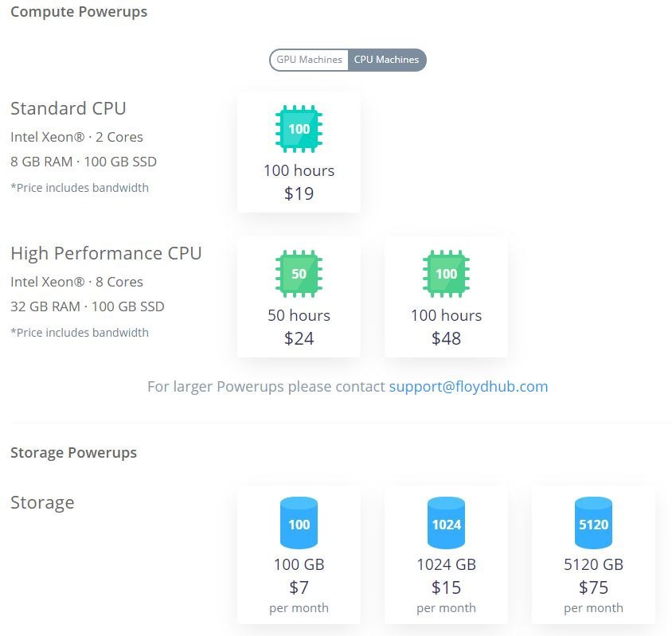
Task: Click the green 50 chip icon
Action: (x=299, y=274)
